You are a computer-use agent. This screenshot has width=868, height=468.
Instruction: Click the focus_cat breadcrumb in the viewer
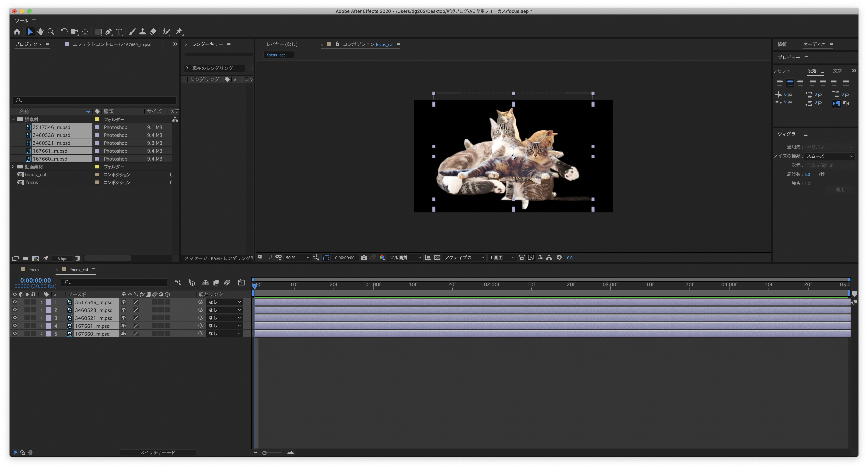(x=276, y=55)
